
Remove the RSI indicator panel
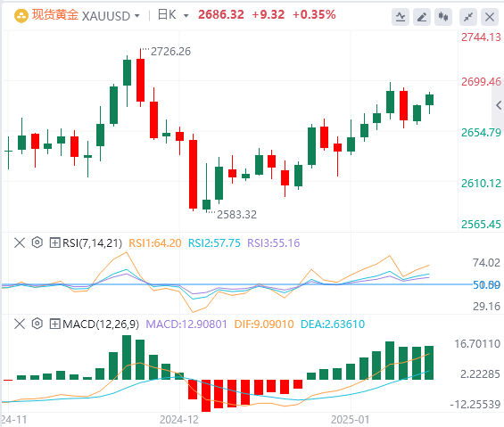coord(20,242)
